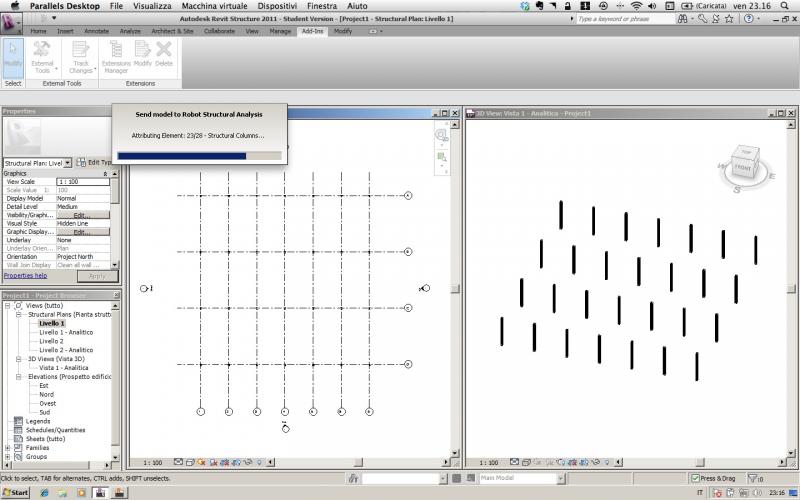The image size is (800, 500).
Task: Toggle the Press & Drag checkbox
Action: point(695,478)
